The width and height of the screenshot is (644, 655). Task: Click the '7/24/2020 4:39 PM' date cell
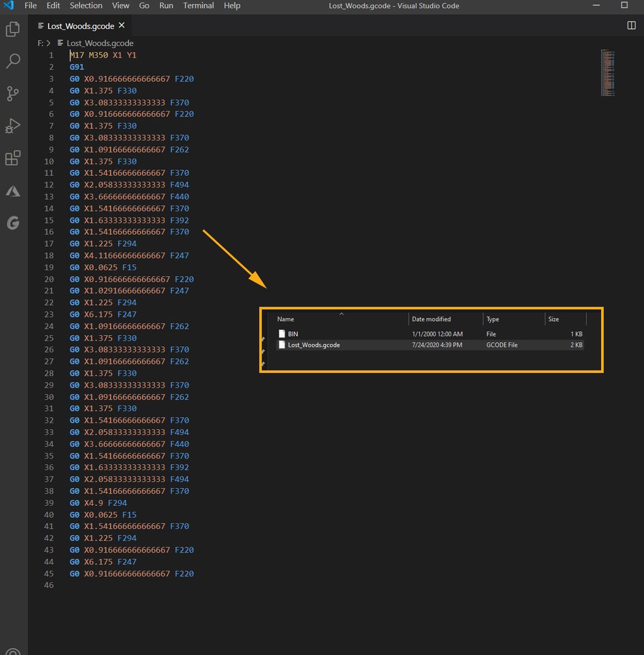437,345
